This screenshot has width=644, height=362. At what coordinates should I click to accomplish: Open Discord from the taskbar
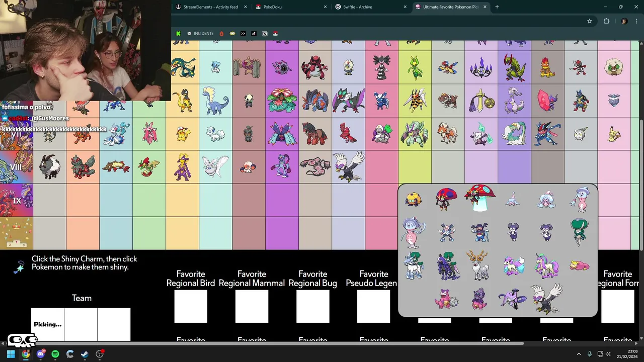coord(41,354)
